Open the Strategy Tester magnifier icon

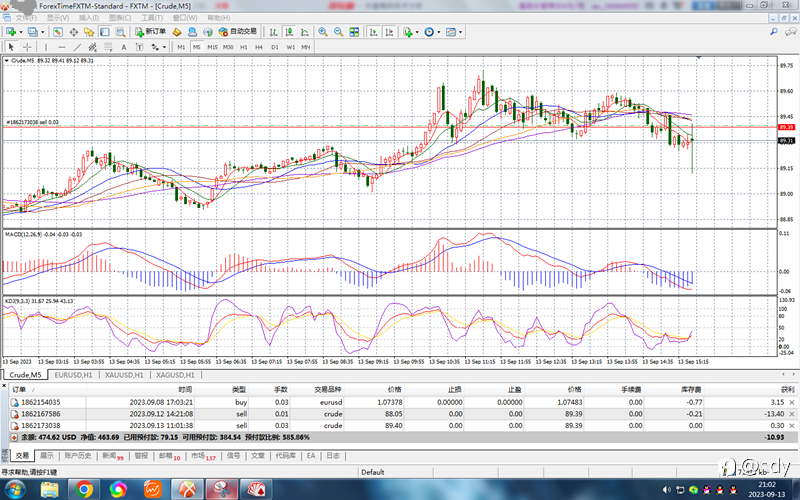[120, 32]
